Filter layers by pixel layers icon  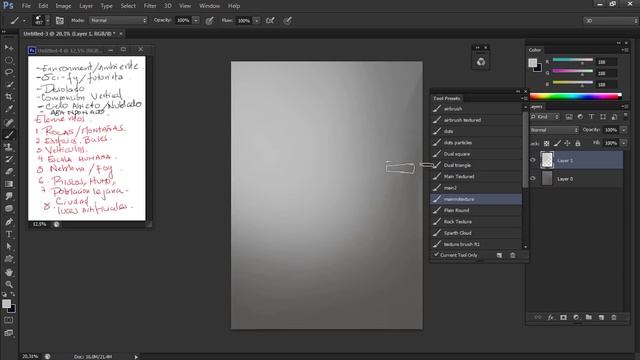(x=569, y=117)
